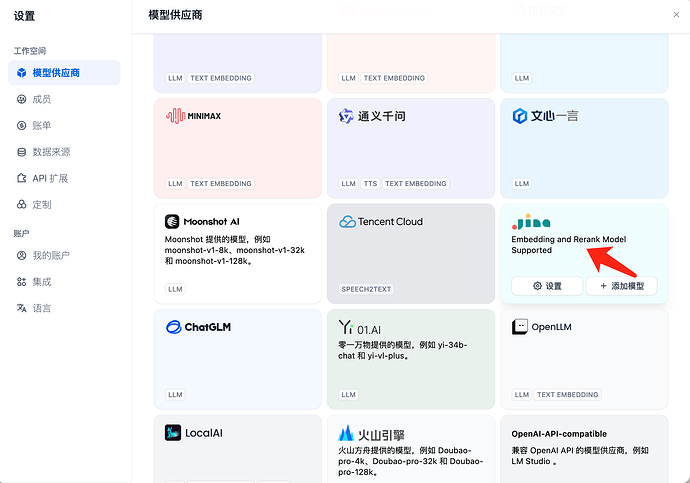Click the LM Studio description text
Image resolution: width=690 pixels, height=483 pixels.
[x=580, y=456]
